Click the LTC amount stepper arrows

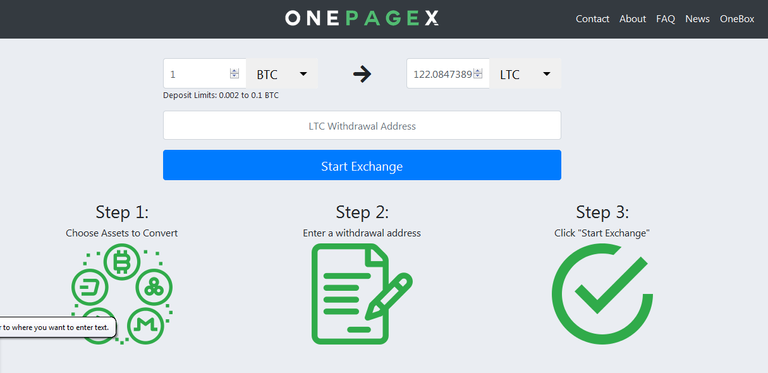tap(478, 74)
